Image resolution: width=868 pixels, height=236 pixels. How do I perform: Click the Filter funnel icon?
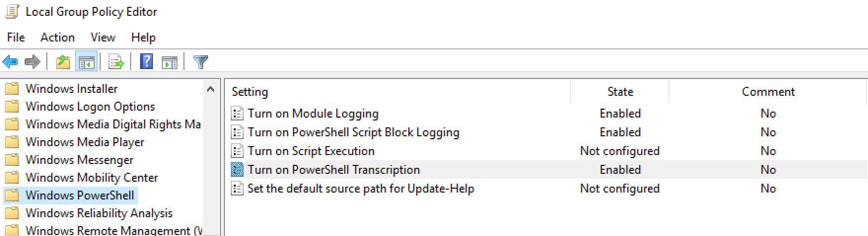(x=201, y=62)
